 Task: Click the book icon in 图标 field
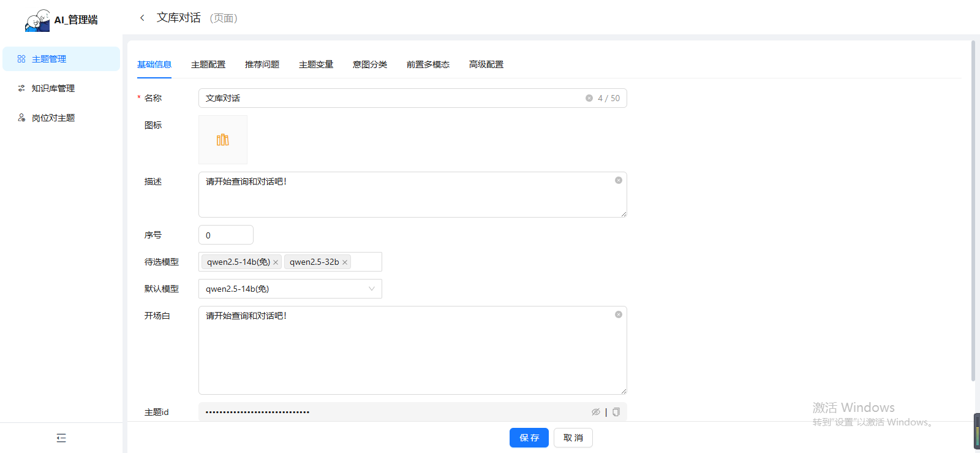pos(223,140)
